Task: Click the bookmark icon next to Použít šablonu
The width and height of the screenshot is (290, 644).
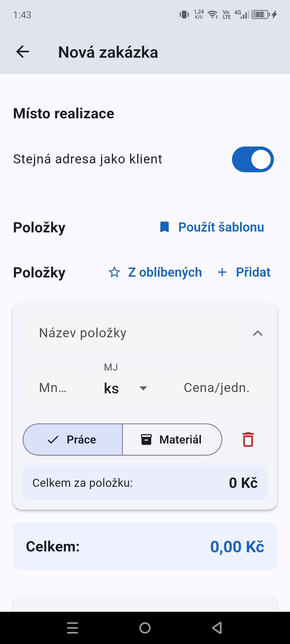Action: point(164,227)
